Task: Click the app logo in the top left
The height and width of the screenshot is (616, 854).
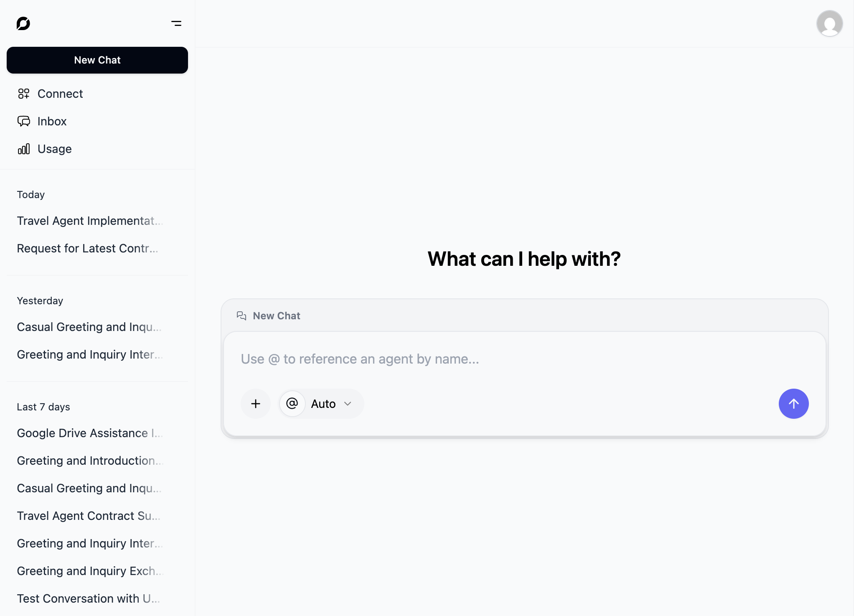Action: [23, 23]
